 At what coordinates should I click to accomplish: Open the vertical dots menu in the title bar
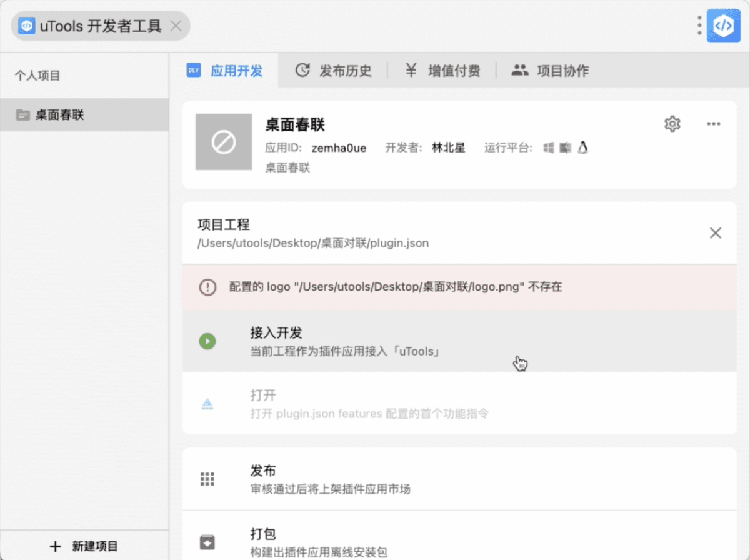point(698,26)
